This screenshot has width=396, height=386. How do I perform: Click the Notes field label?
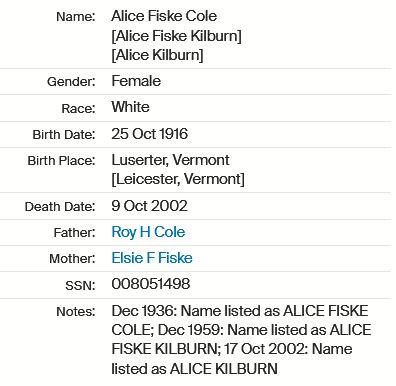[x=76, y=312]
